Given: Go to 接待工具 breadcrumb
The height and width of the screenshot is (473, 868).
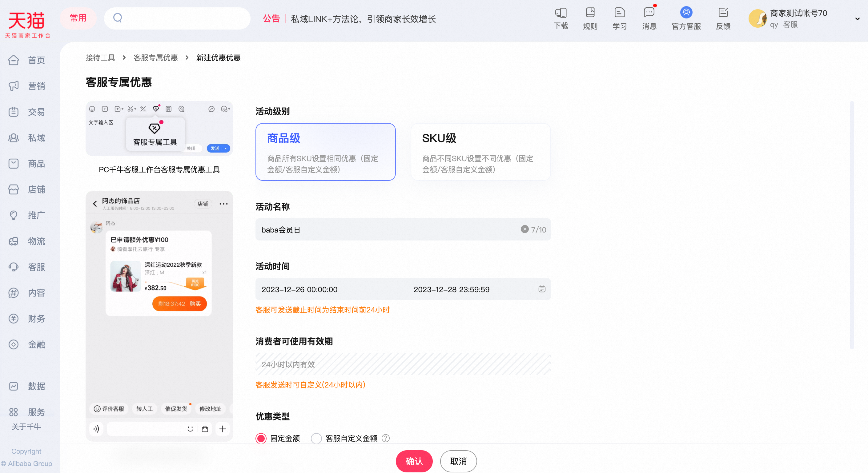Looking at the screenshot, I should pos(100,58).
